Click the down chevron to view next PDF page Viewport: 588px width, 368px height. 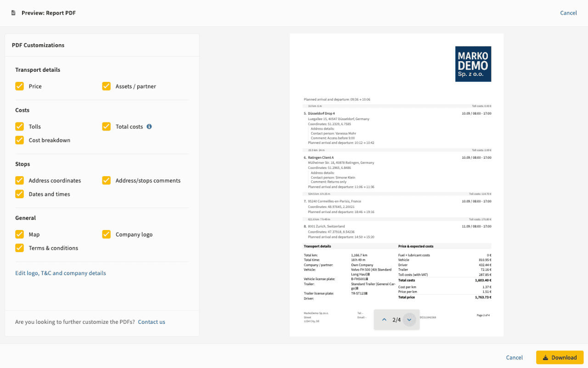pyautogui.click(x=408, y=319)
